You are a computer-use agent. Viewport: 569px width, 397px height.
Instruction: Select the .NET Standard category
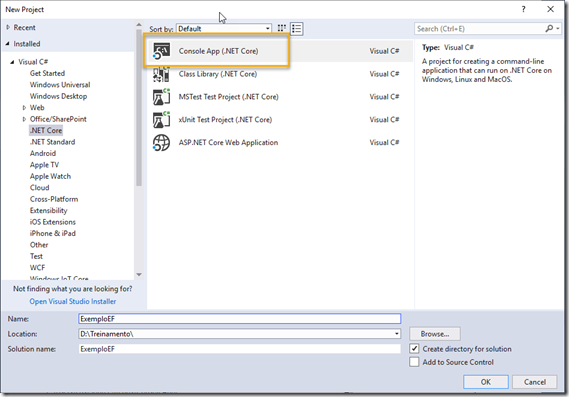click(52, 142)
